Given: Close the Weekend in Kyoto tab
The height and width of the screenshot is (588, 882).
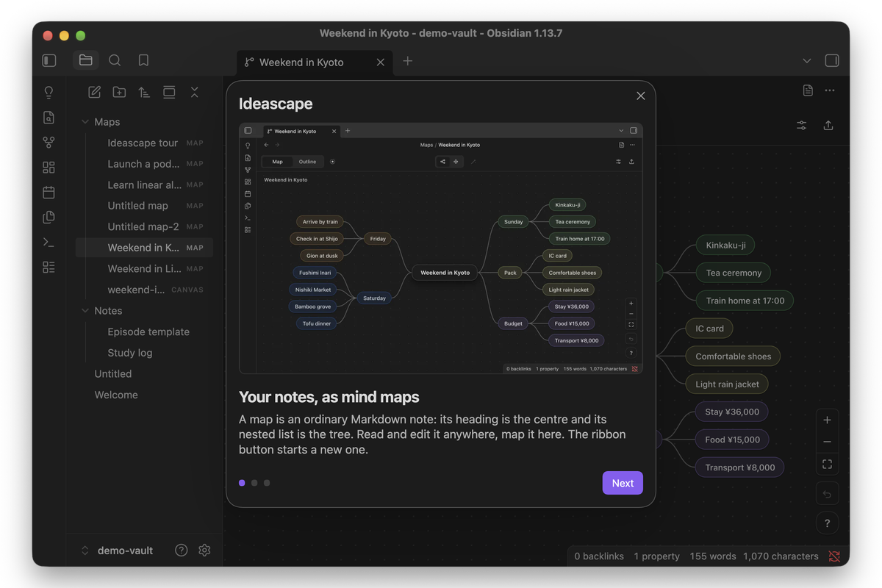Looking at the screenshot, I should [380, 62].
